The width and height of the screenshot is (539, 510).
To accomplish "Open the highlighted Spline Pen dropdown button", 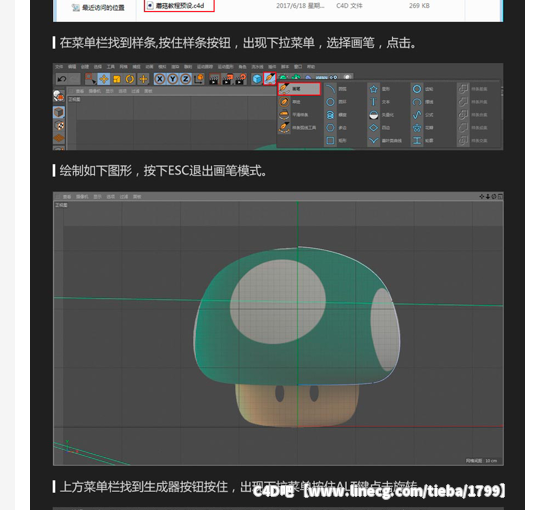I will point(270,79).
